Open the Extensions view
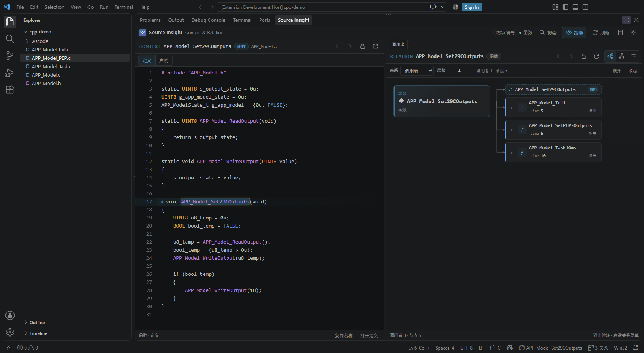Image resolution: width=644 pixels, height=353 pixels. (x=10, y=89)
